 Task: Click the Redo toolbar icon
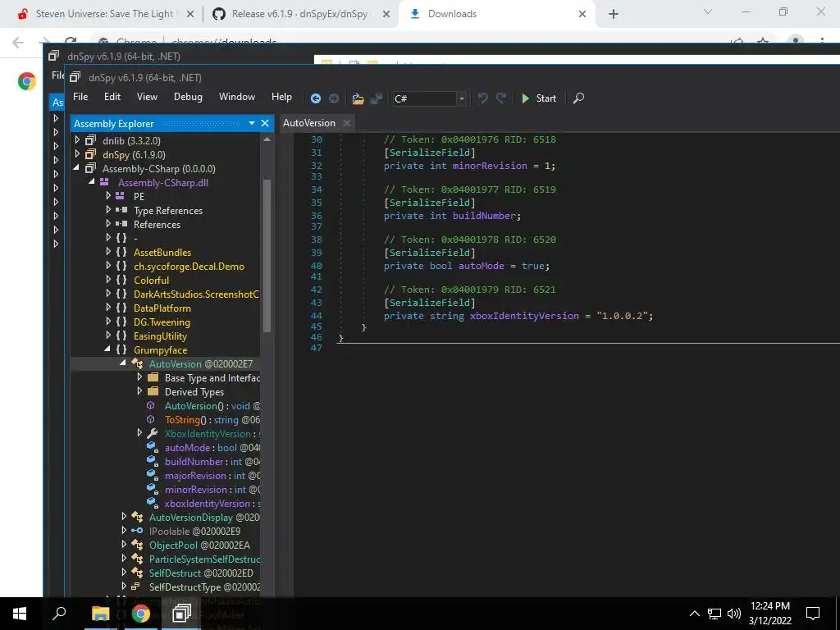pyautogui.click(x=501, y=98)
